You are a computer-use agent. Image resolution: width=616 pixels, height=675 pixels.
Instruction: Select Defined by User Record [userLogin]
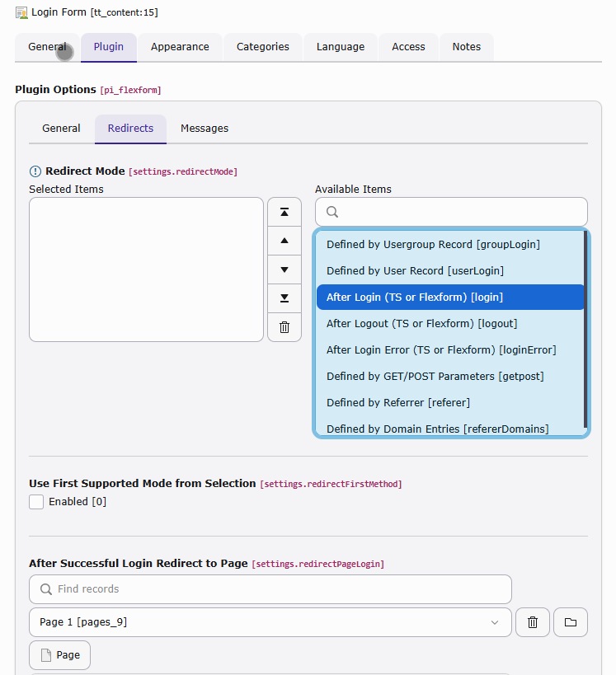coord(450,271)
